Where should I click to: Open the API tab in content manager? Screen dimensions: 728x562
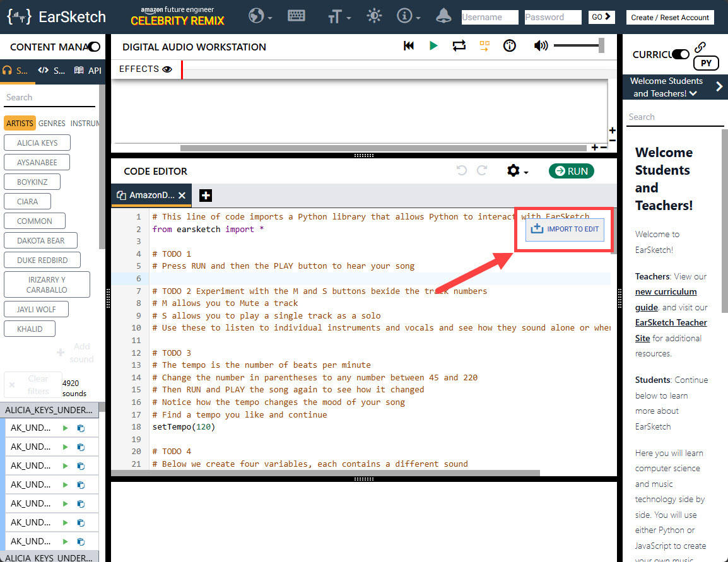[x=88, y=71]
